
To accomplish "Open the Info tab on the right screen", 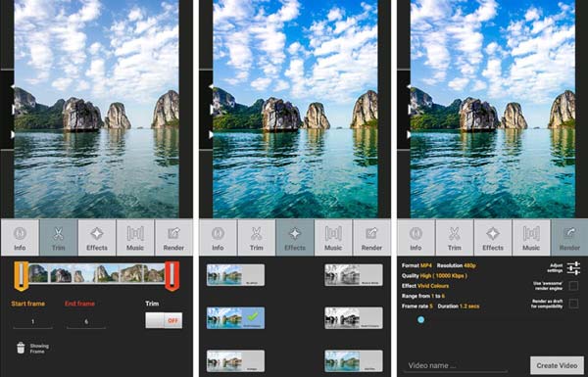I will (x=416, y=238).
